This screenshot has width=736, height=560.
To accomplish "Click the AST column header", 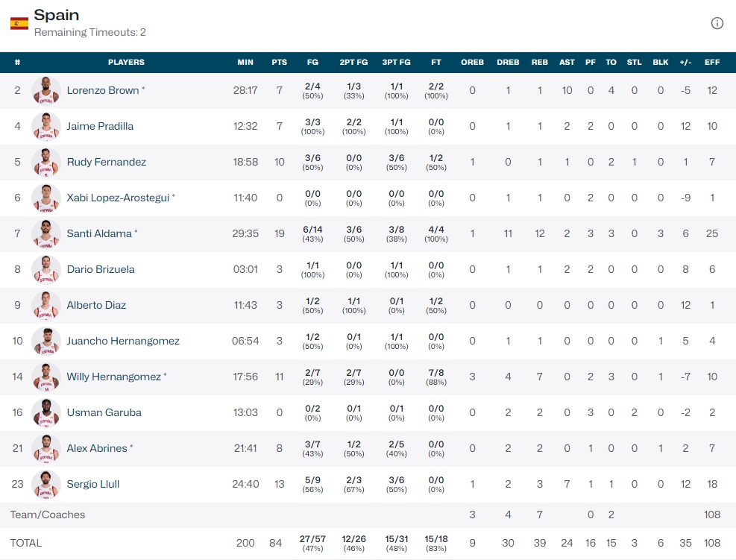I will pos(567,62).
